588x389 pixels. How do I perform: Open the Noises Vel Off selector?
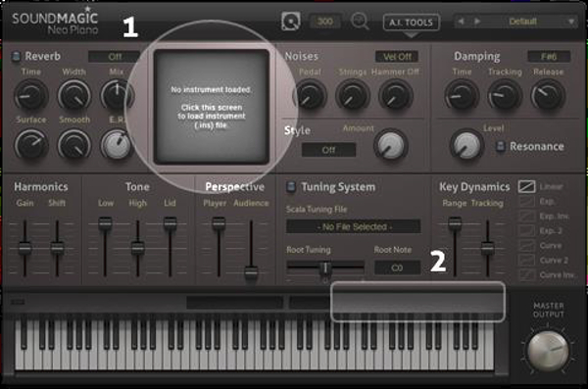point(397,57)
